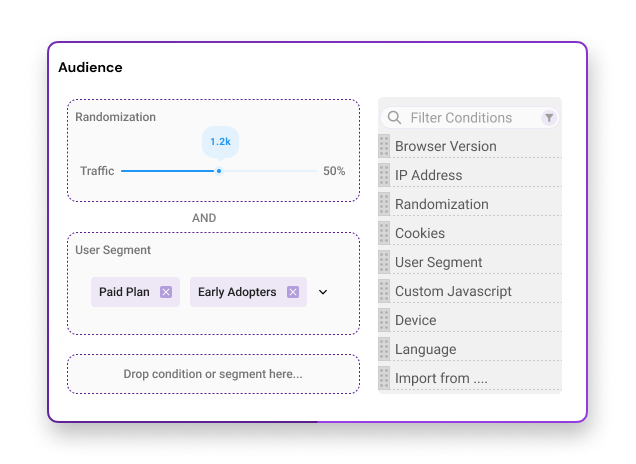Click the 1.2k traffic value bubble
This screenshot has height=464, width=636.
pyautogui.click(x=220, y=142)
